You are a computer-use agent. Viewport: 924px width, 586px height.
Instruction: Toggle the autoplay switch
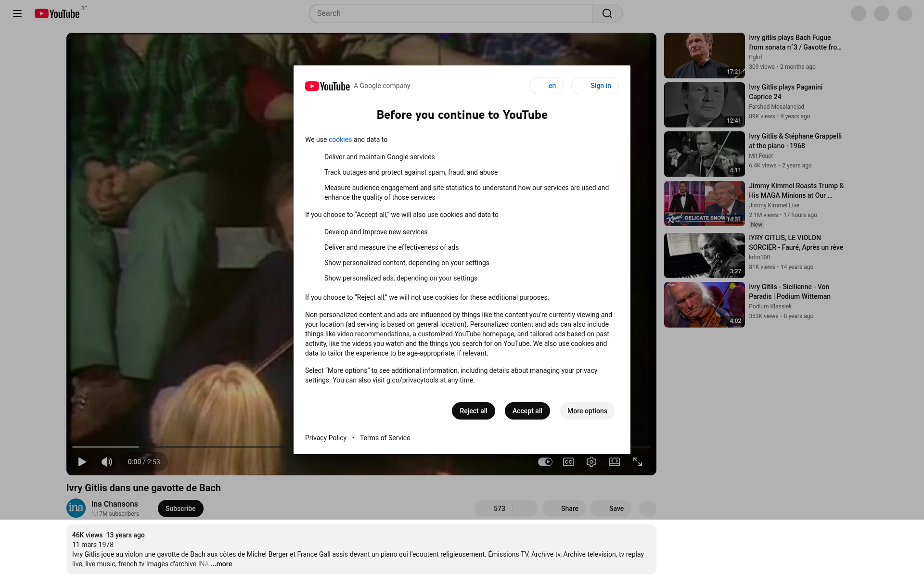tap(545, 462)
